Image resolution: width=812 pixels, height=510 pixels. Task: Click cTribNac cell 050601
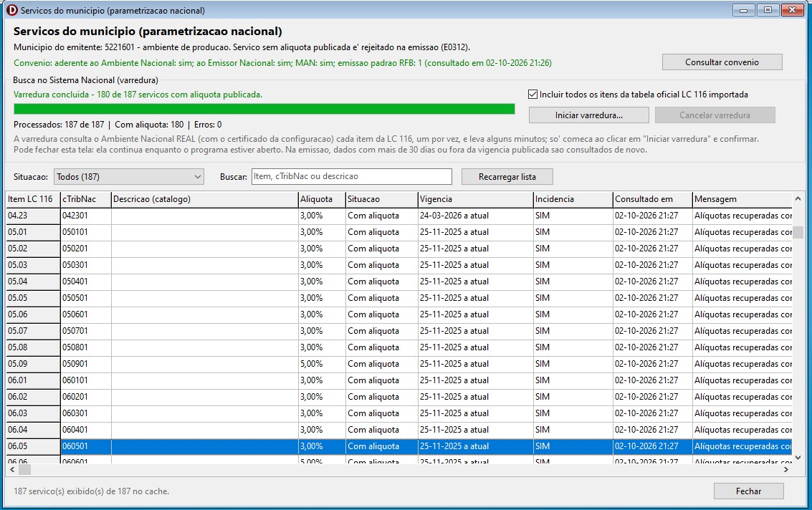pos(85,314)
